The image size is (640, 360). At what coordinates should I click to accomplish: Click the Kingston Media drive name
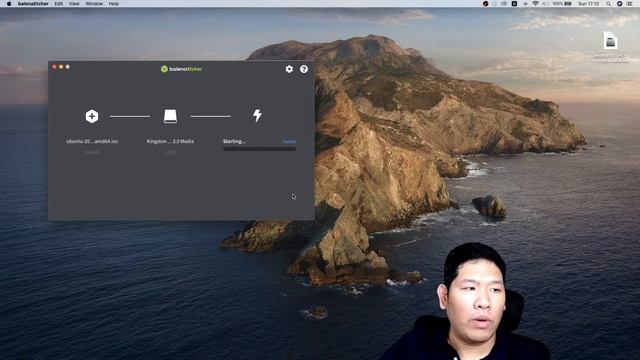tap(170, 141)
